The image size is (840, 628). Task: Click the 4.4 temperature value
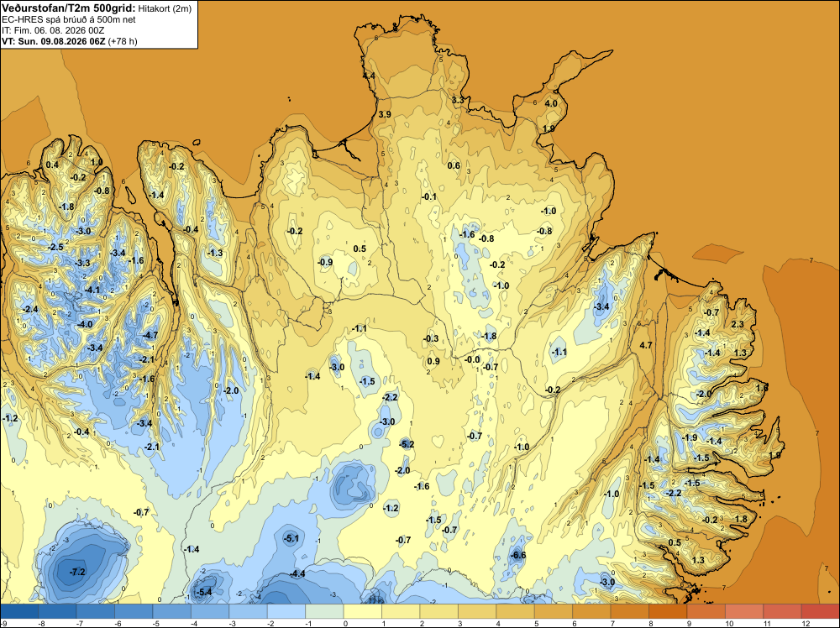pyautogui.click(x=369, y=76)
